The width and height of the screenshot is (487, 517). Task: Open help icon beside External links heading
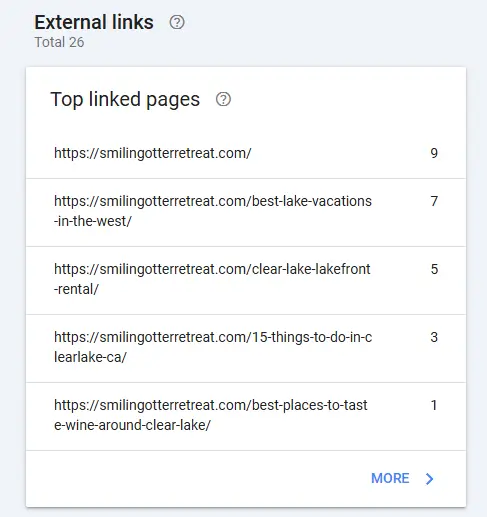point(177,22)
